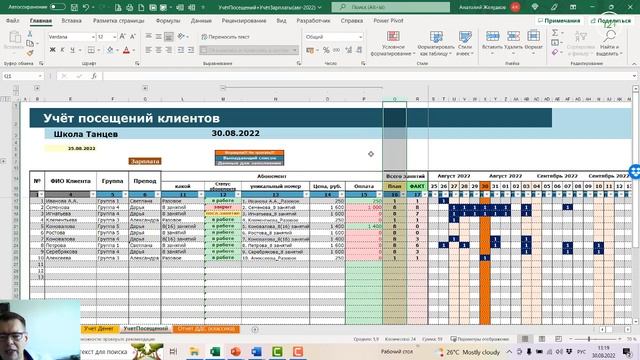Click the Примечания button
Image resolution: width=640 pixels, height=360 pixels.
tap(559, 20)
